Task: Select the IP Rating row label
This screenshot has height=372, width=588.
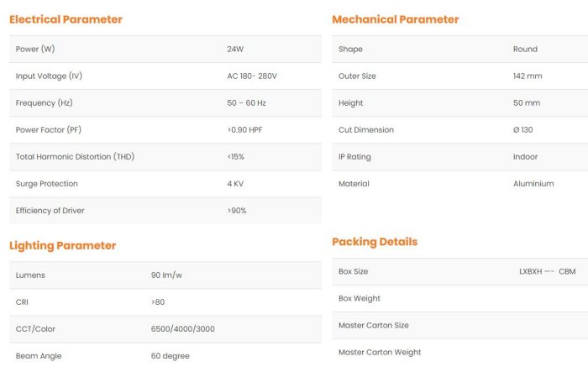Action: point(354,157)
